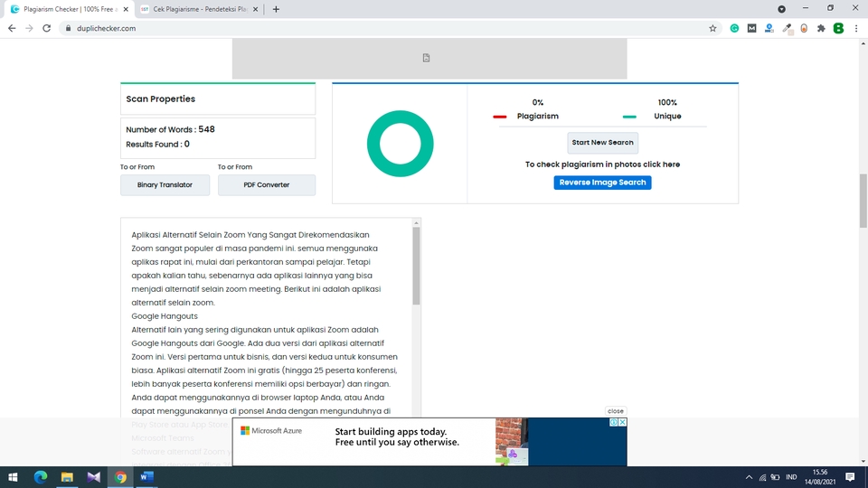
Task: Close the Plagiarism Checker tab
Action: (x=126, y=9)
